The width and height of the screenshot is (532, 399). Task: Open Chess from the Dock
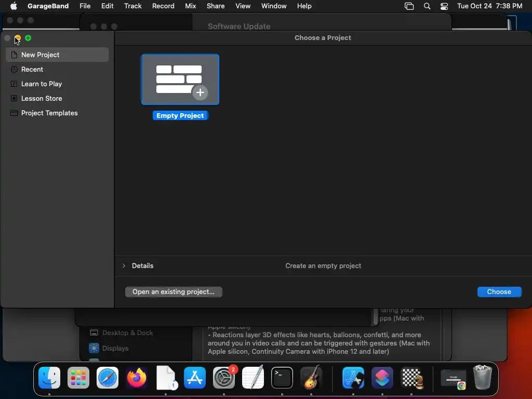click(411, 377)
